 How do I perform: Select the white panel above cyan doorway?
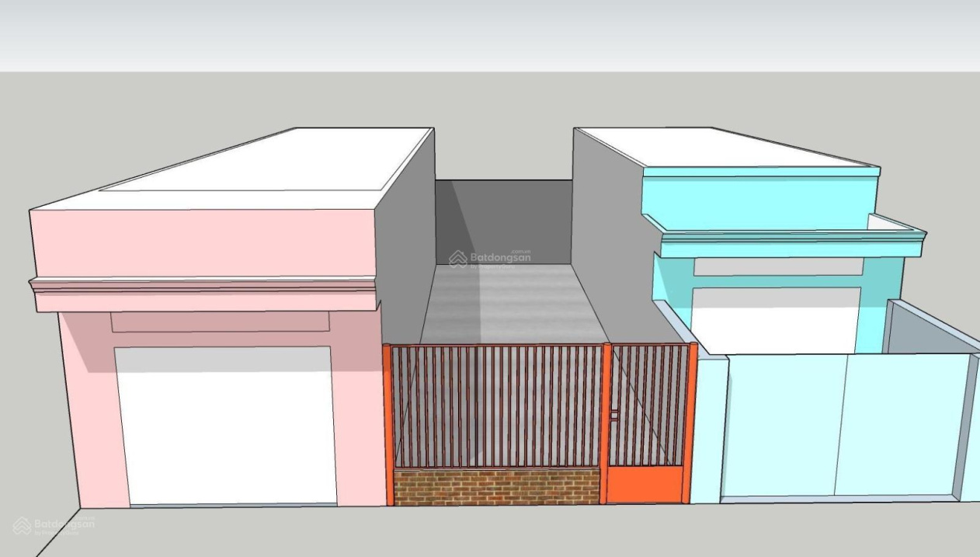(777, 266)
